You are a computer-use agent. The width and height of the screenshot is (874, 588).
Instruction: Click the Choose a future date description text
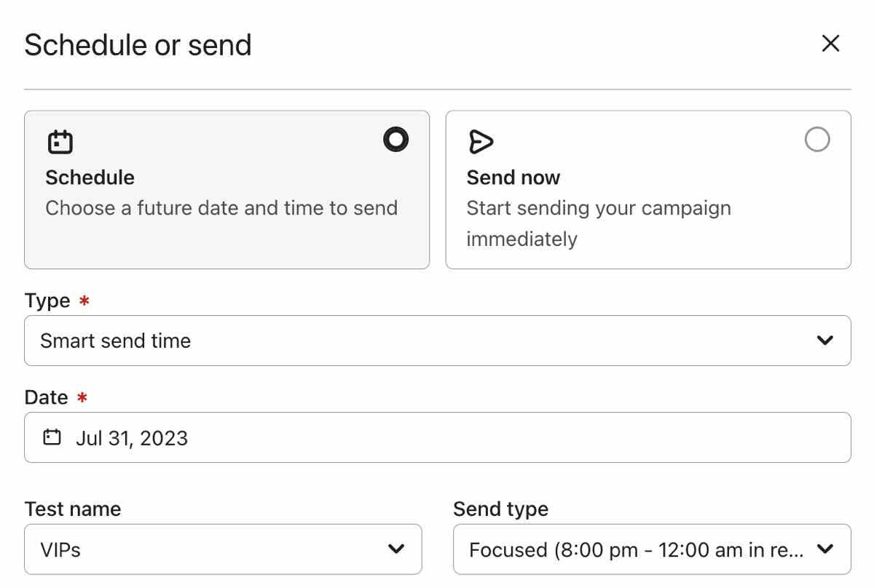(x=221, y=207)
